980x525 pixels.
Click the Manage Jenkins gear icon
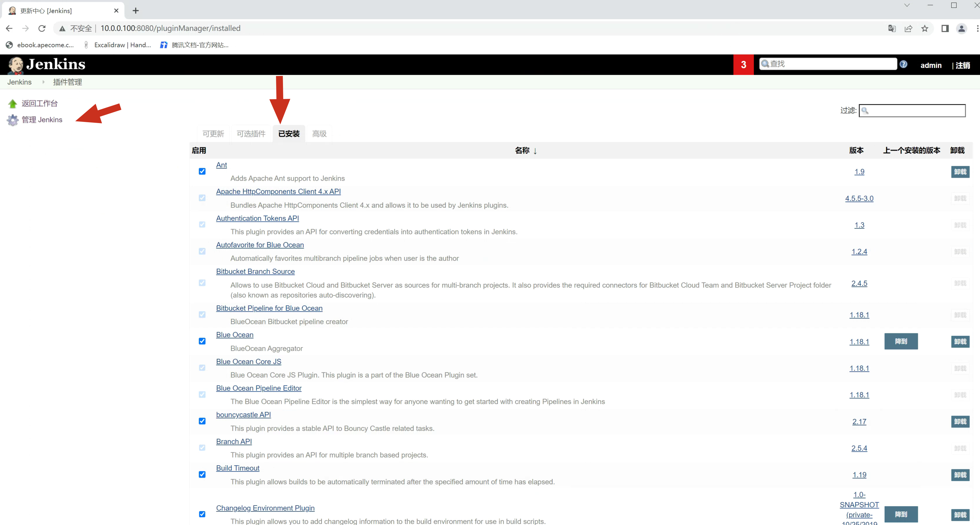click(x=13, y=120)
